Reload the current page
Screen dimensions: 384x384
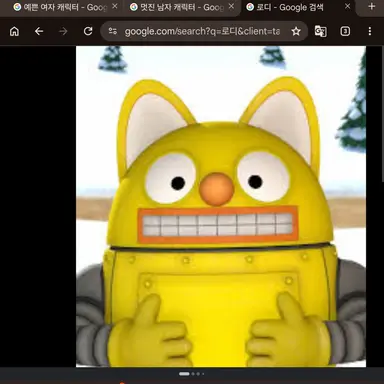click(x=88, y=31)
